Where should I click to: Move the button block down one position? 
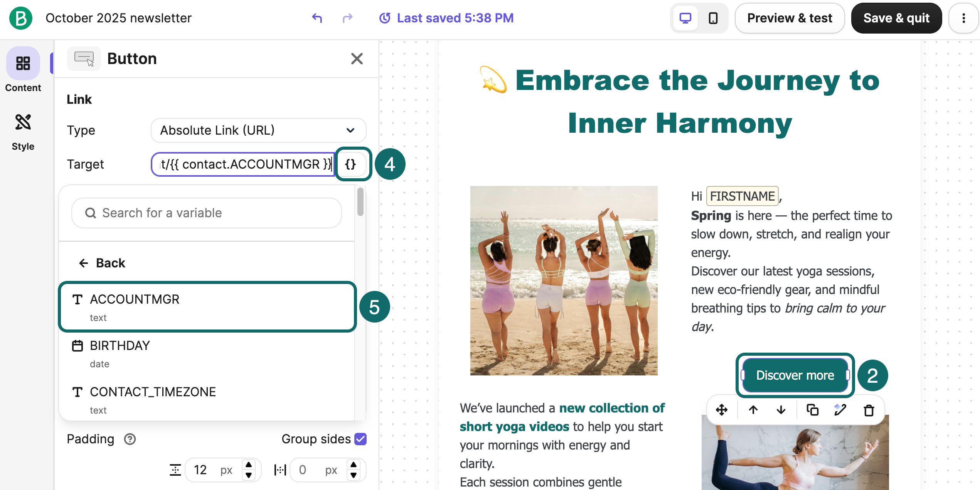780,410
